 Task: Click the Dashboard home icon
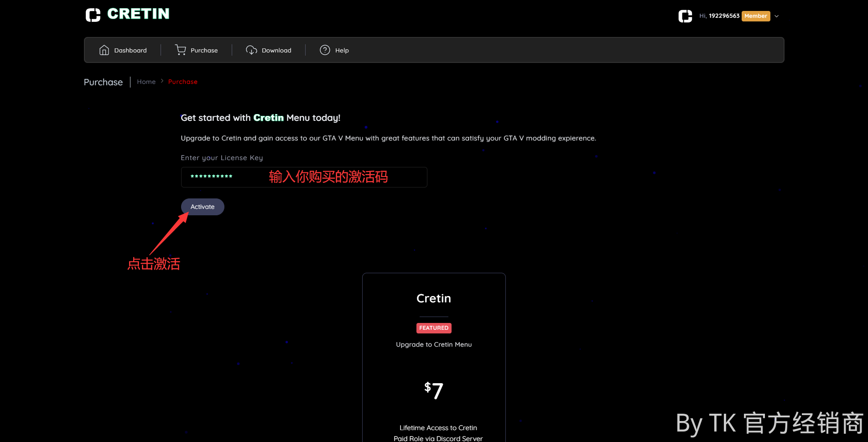click(104, 50)
